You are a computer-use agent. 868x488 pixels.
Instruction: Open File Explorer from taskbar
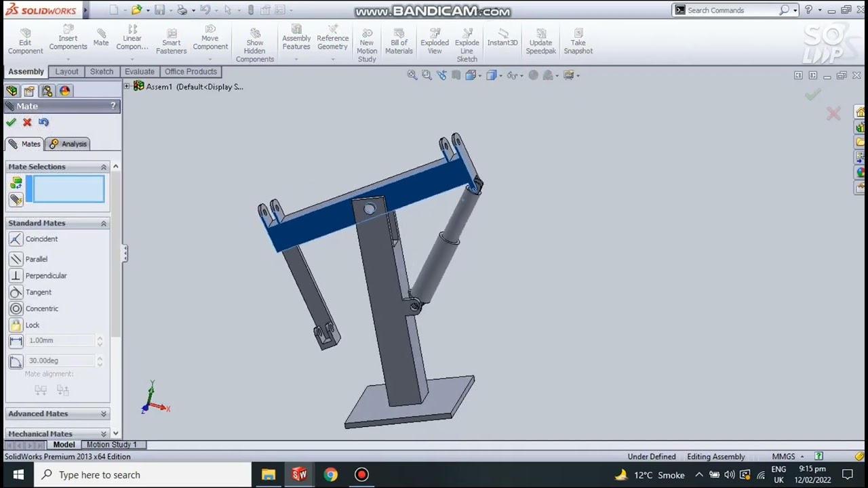pyautogui.click(x=269, y=474)
